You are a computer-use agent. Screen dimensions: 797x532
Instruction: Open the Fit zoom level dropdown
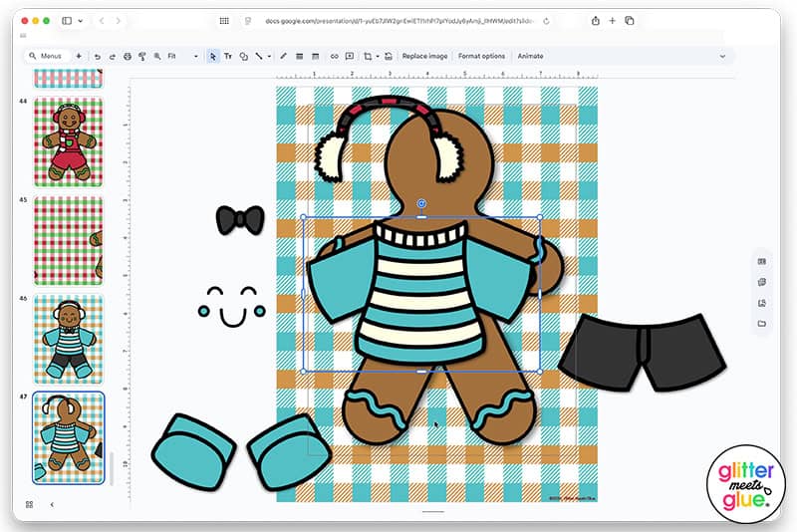pyautogui.click(x=182, y=57)
